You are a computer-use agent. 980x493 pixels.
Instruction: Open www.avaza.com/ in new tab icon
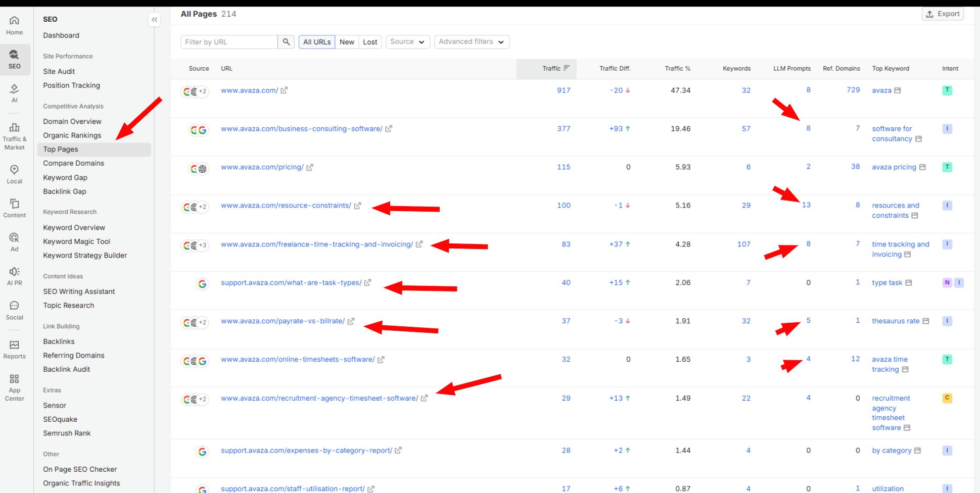[284, 90]
